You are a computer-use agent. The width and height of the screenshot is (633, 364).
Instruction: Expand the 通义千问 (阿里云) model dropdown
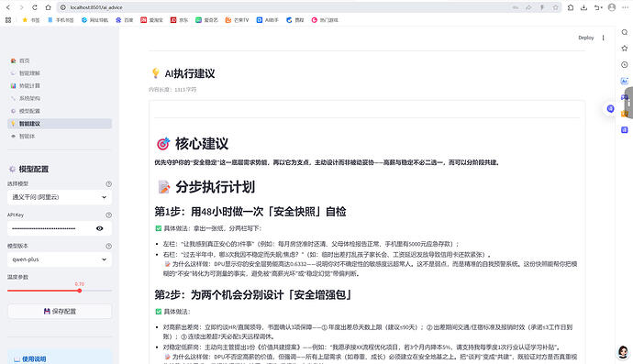point(60,197)
